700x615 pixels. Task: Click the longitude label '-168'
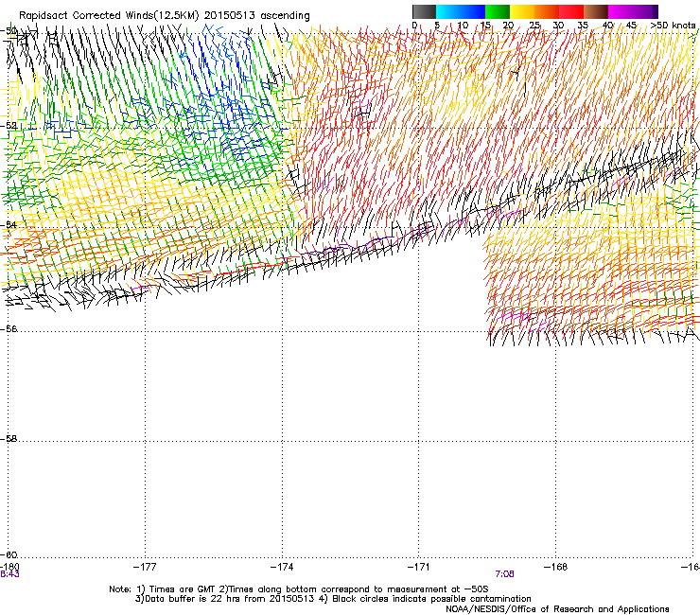(x=556, y=567)
